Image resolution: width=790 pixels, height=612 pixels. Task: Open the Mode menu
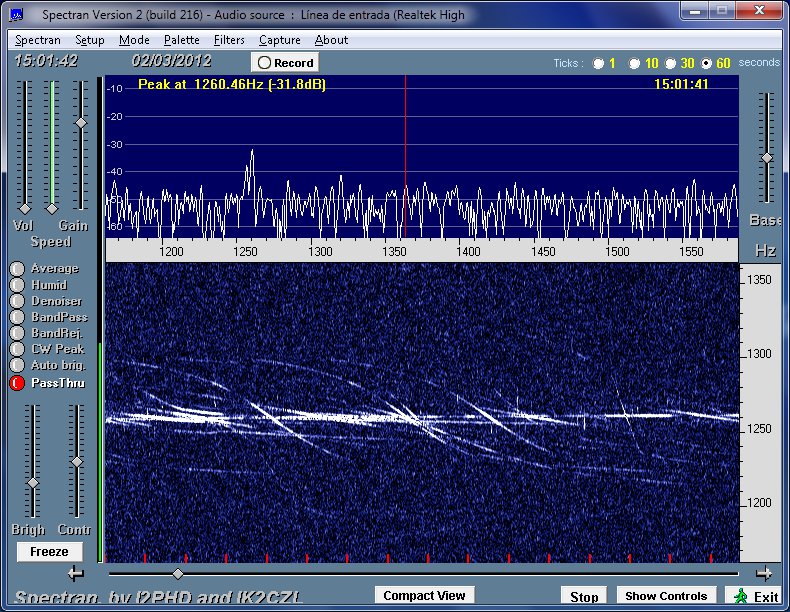[134, 40]
